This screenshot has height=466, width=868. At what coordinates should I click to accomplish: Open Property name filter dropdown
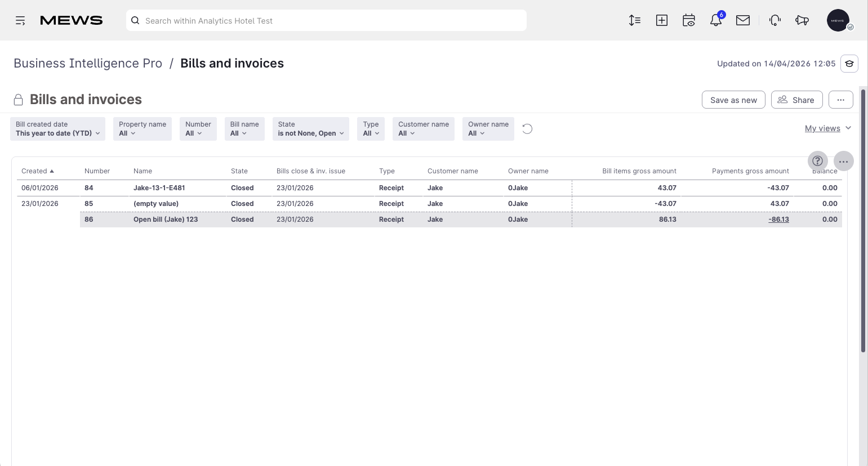143,129
